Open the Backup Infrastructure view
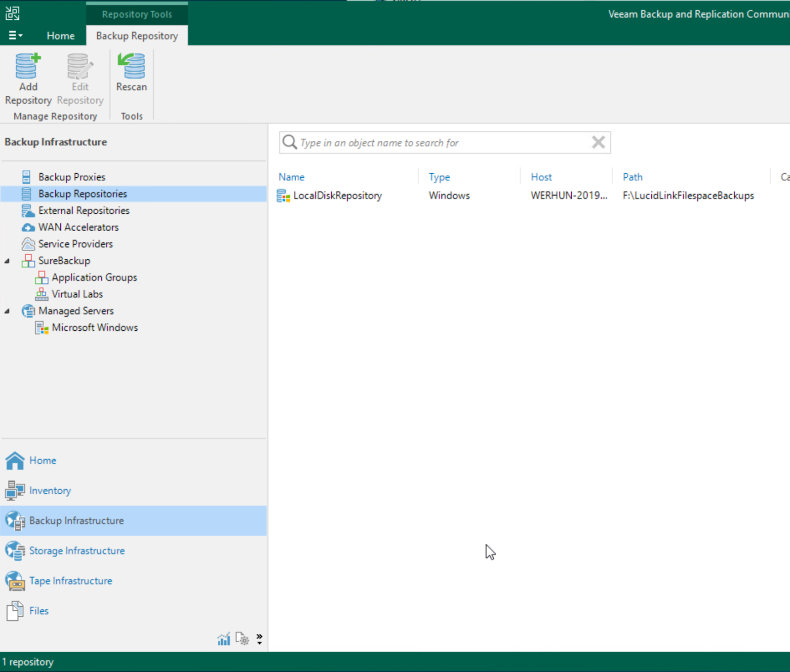 click(133, 520)
